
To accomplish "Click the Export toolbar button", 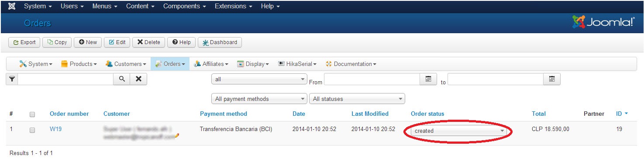I will tap(24, 42).
